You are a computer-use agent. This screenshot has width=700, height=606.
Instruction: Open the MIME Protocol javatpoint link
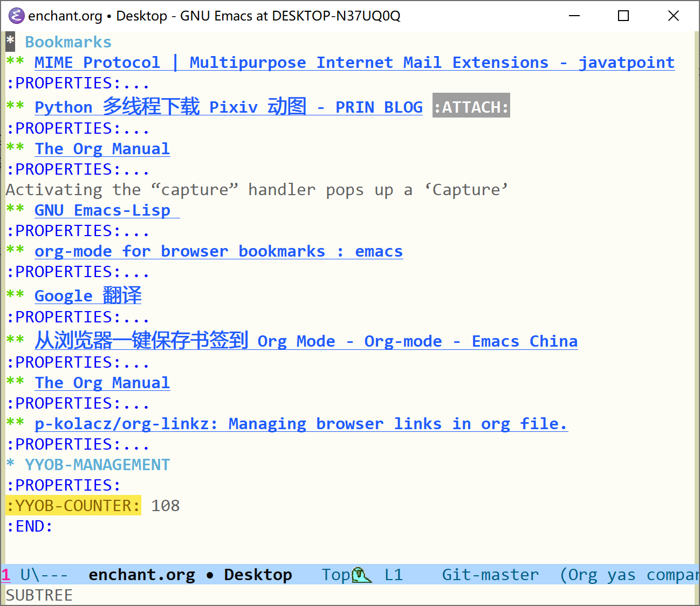(x=354, y=63)
